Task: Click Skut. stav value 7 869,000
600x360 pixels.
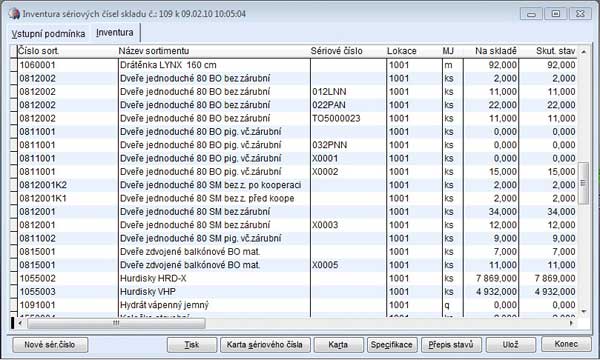Action: [548, 279]
